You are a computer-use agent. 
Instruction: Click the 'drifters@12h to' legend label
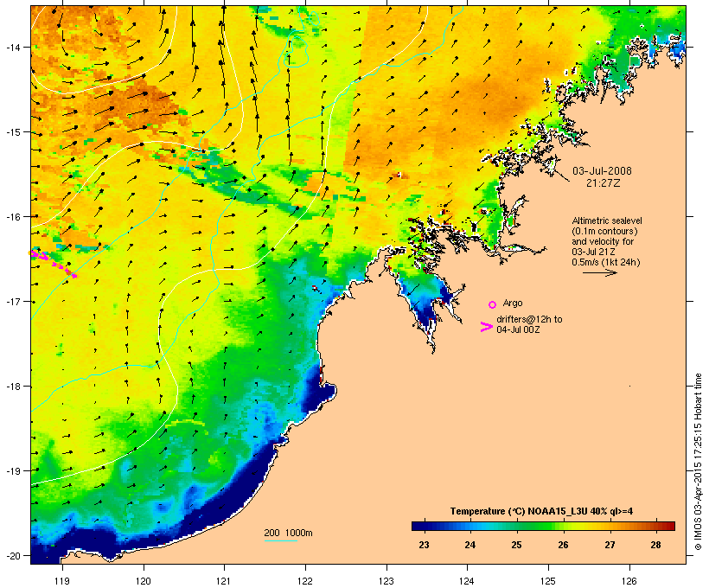click(529, 319)
